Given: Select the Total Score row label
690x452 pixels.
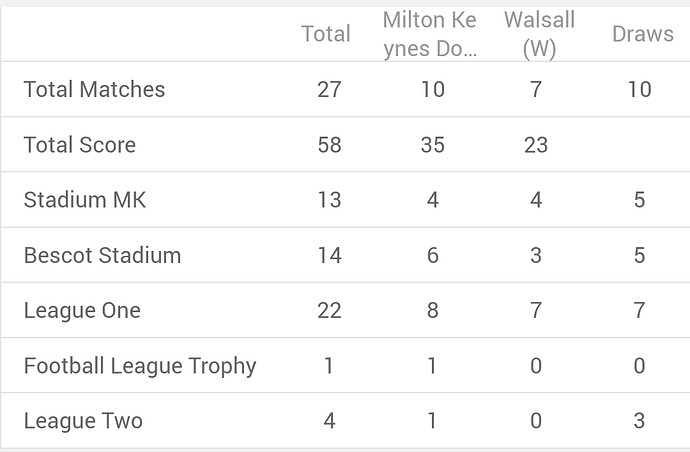Looking at the screenshot, I should click(79, 145).
